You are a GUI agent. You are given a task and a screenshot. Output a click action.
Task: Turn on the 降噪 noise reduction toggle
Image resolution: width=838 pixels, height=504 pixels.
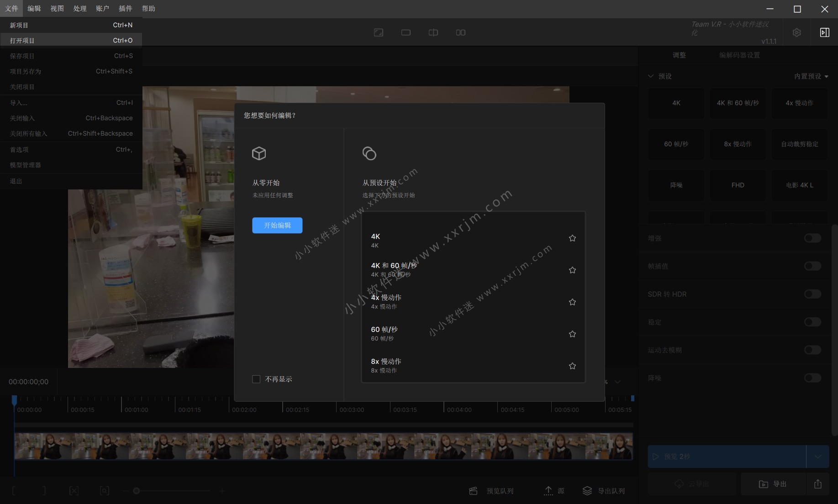812,378
